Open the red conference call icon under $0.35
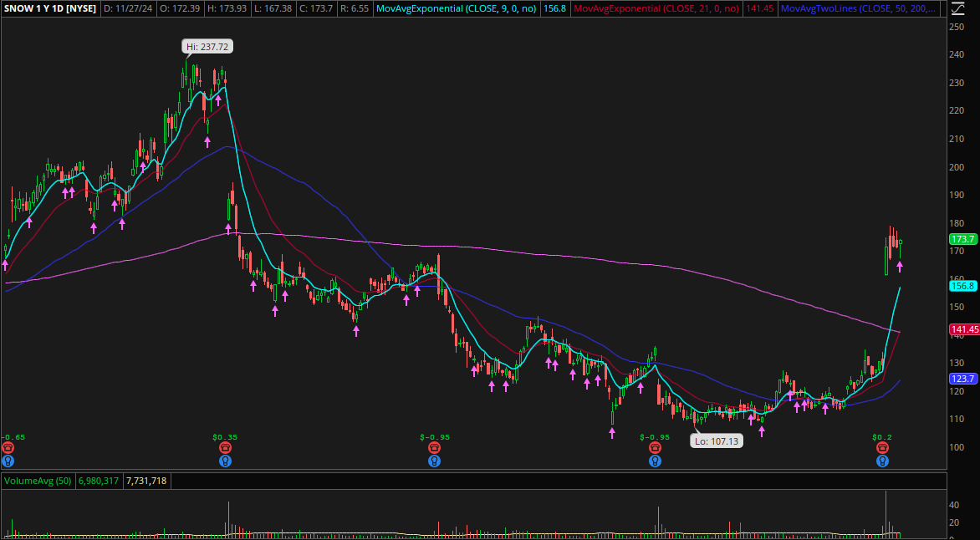This screenshot has height=540, width=980. click(225, 447)
